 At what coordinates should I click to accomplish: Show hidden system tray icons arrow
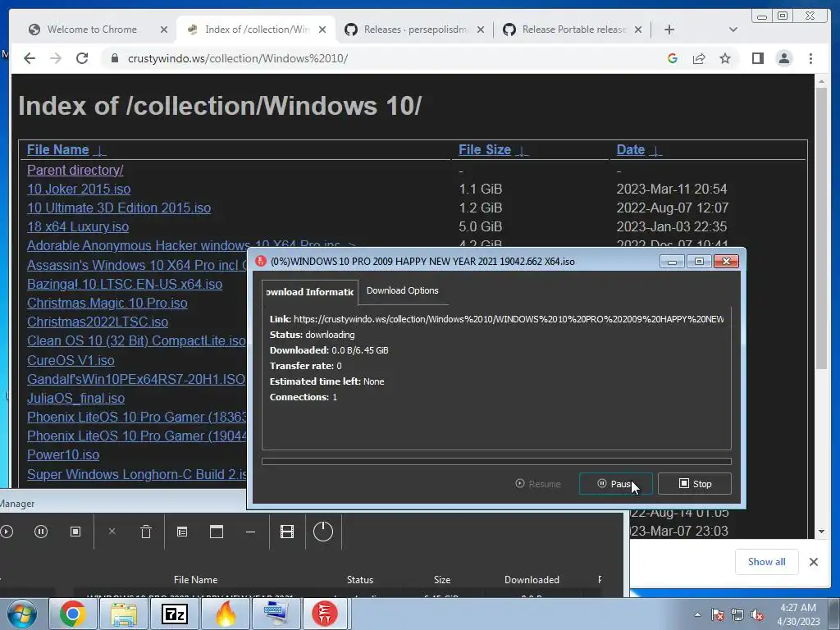[697, 614]
